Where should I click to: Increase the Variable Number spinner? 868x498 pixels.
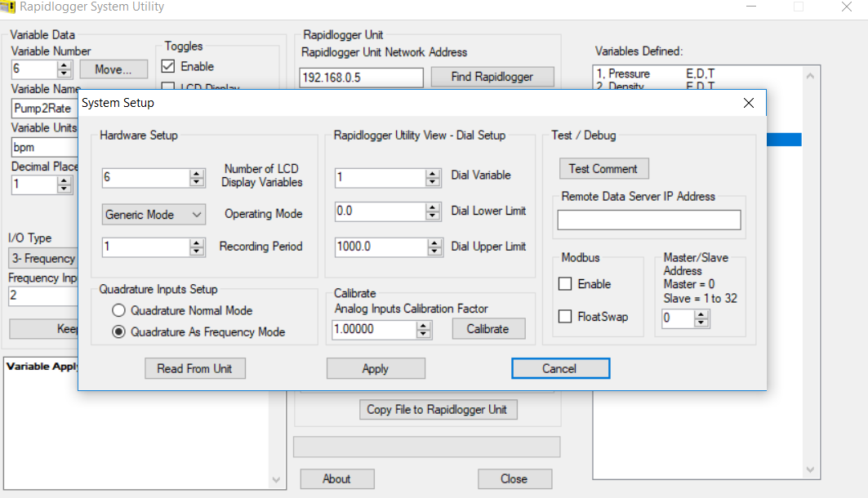[65, 65]
